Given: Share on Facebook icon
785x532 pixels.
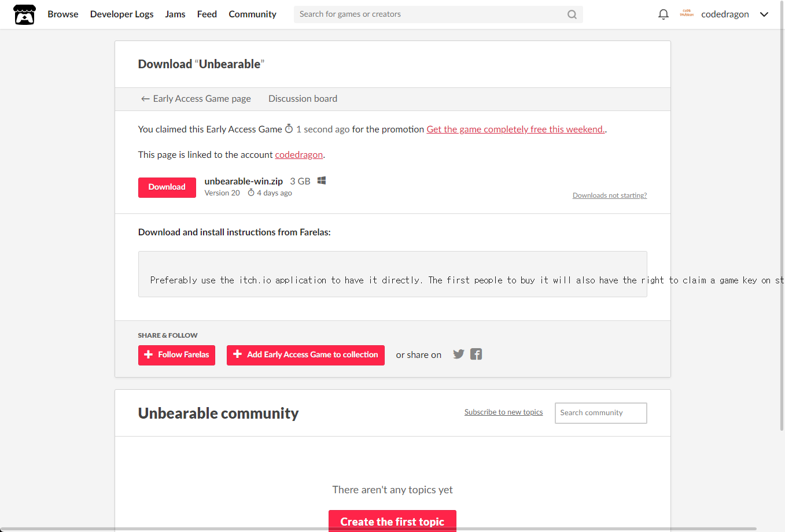Looking at the screenshot, I should pos(476,354).
